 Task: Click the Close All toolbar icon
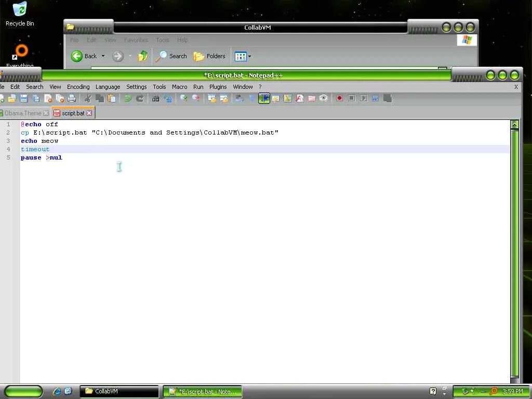tap(60, 98)
